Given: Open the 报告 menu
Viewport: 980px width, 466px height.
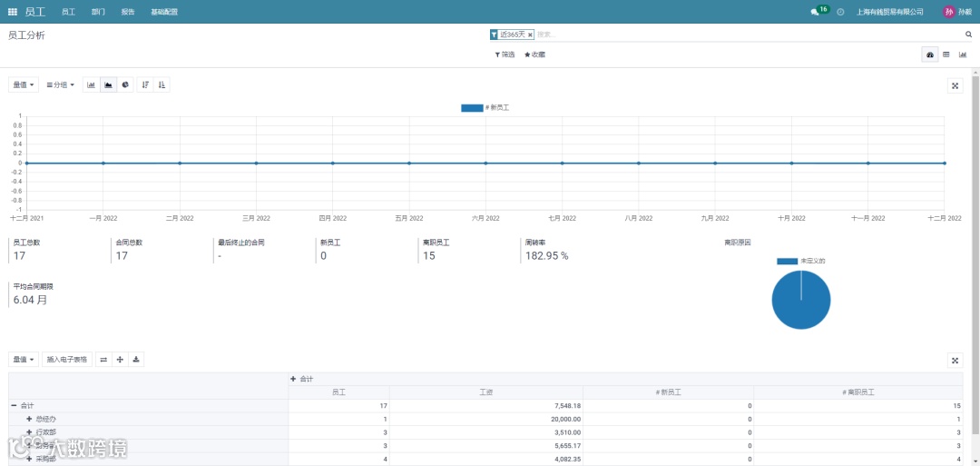Looking at the screenshot, I should 128,12.
